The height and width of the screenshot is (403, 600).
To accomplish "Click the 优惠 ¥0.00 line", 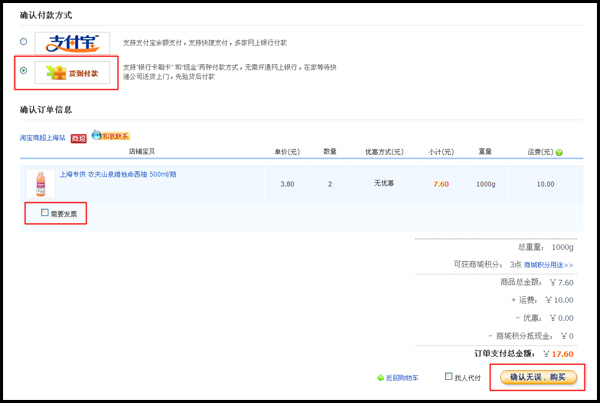I will [544, 318].
